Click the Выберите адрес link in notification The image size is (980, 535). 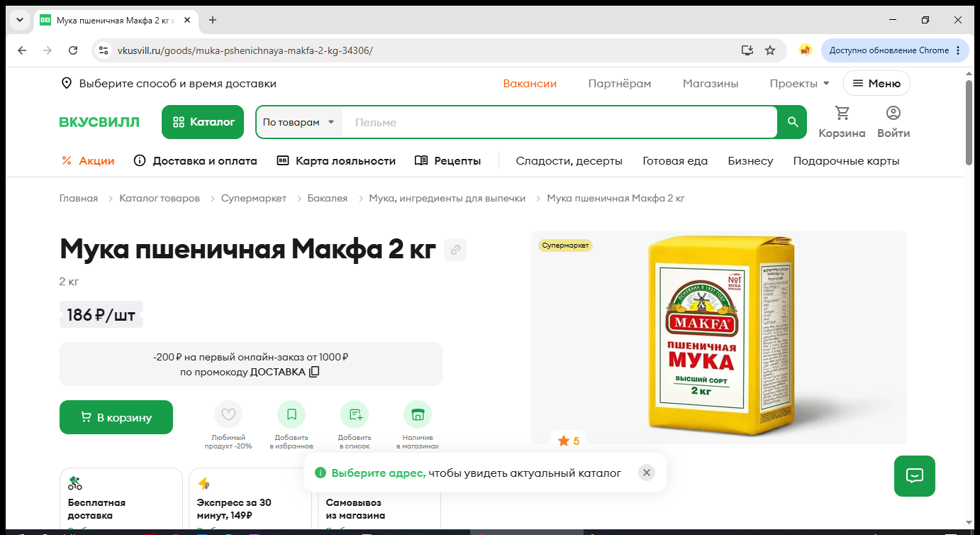click(379, 473)
